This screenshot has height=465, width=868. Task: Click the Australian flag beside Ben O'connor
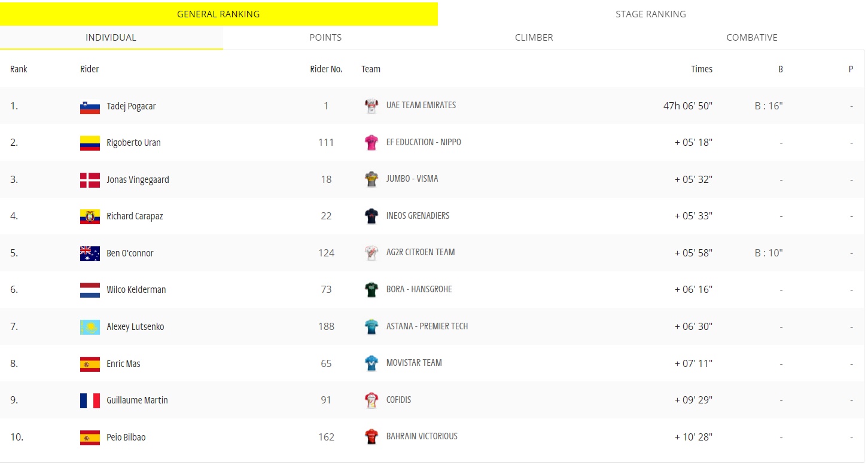pos(90,253)
